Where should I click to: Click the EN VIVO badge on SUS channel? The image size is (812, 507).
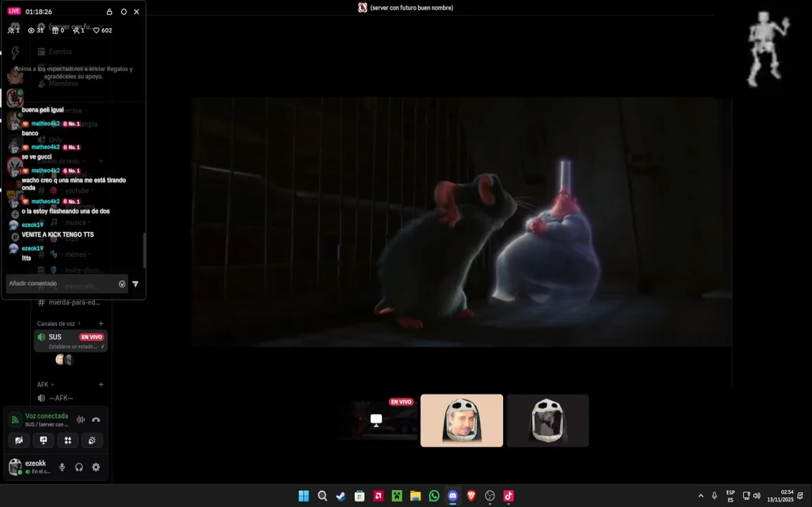91,337
